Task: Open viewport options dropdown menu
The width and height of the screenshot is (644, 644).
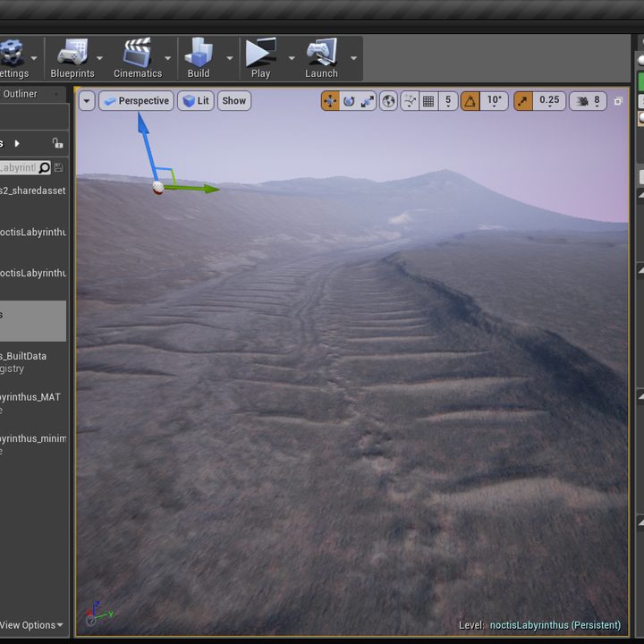Action: click(x=87, y=100)
